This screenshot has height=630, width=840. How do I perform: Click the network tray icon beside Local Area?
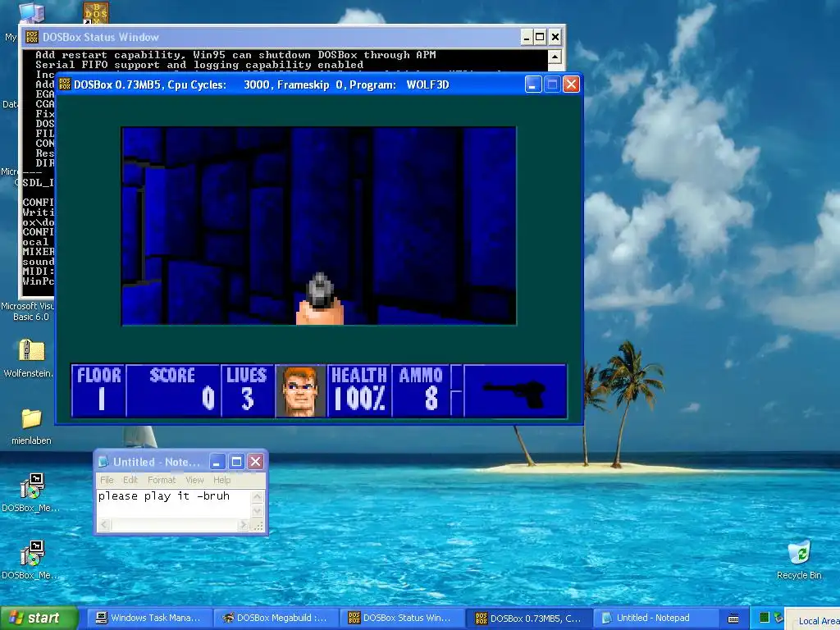(x=778, y=618)
